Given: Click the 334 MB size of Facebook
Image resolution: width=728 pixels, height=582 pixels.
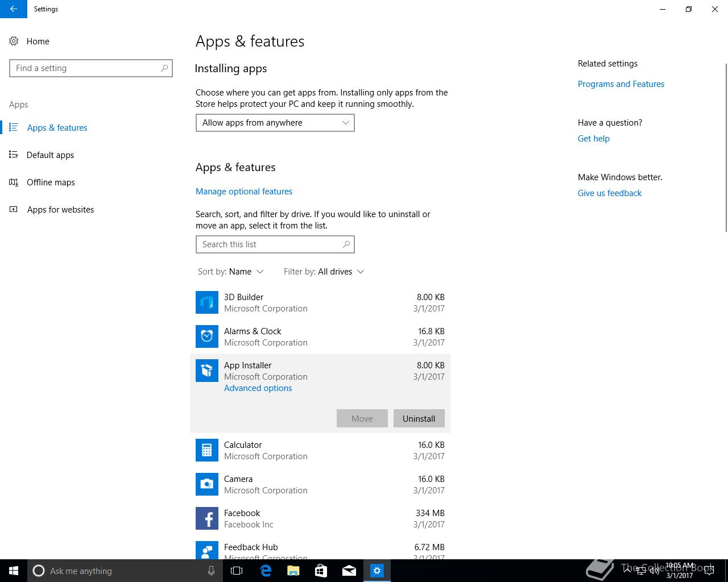Looking at the screenshot, I should [430, 513].
